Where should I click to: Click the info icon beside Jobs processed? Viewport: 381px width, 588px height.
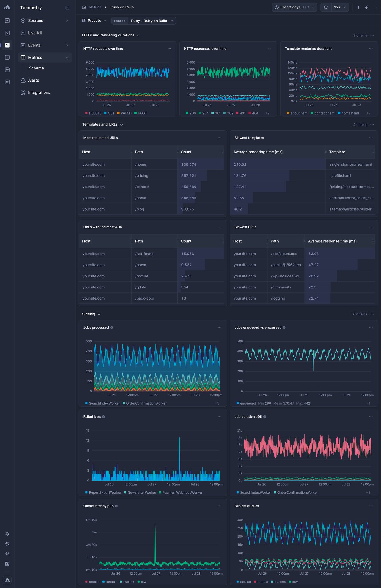112,328
